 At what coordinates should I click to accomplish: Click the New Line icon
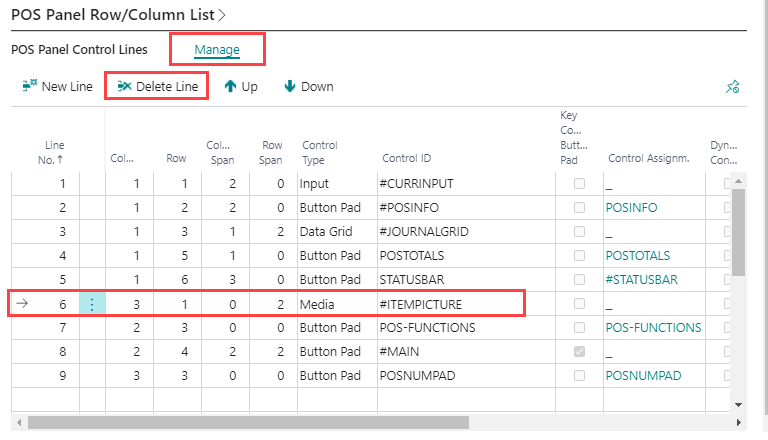[29, 87]
